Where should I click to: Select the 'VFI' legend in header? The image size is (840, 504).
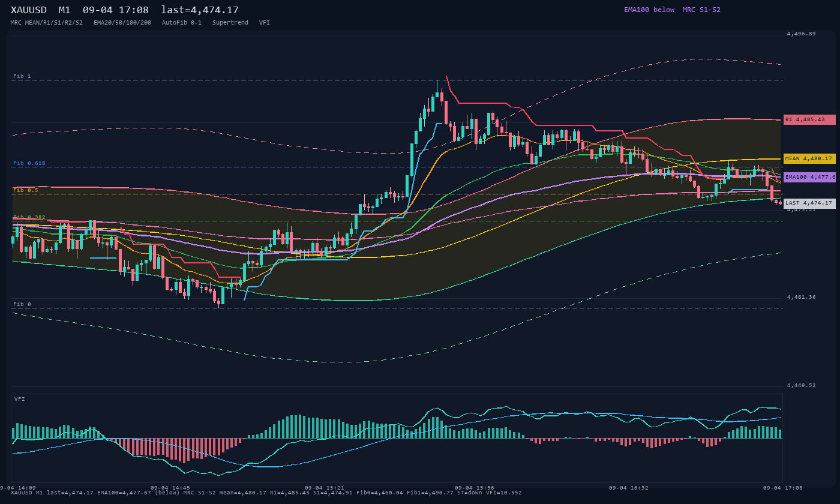click(265, 22)
